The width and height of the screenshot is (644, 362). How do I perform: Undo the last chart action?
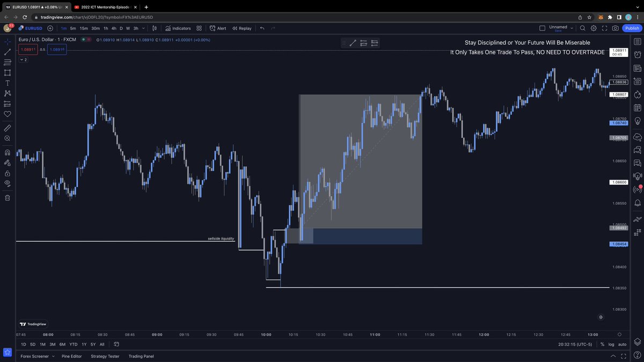262,28
